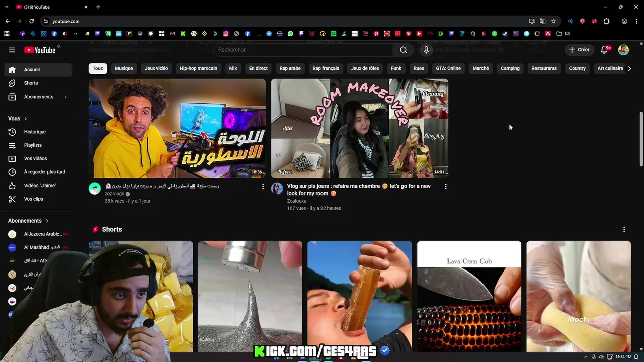Image resolution: width=644 pixels, height=362 pixels.
Task: Focus the Rechercher search box
Action: click(x=303, y=50)
